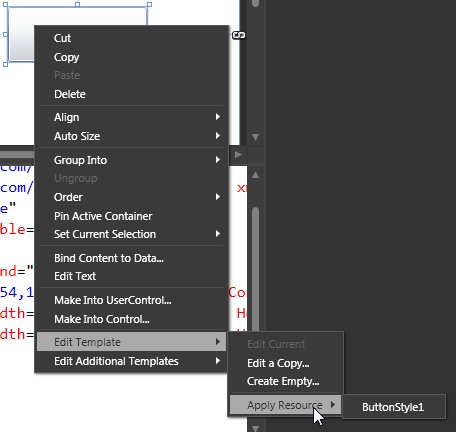Open the Set Current Selection submenu
This screenshot has height=432, width=456.
pos(131,234)
